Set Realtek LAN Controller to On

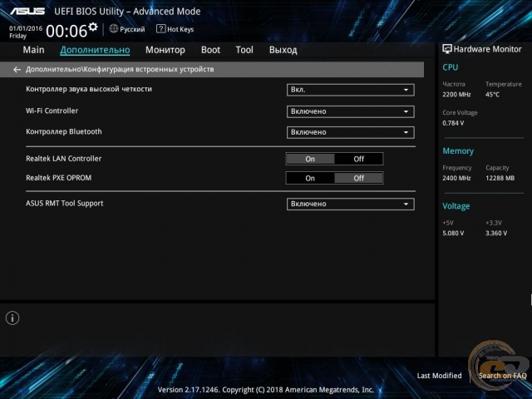click(310, 159)
